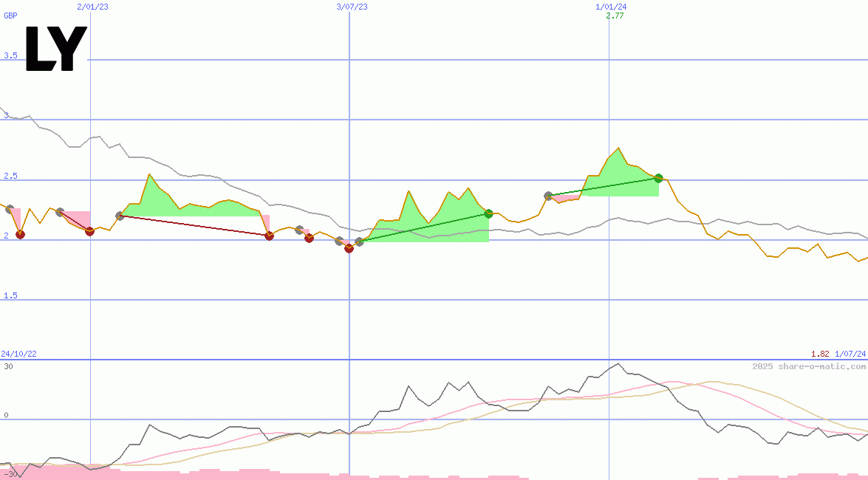Viewport: 868px width, 480px height.
Task: Select the grey marker just right of 3/07/23 line
Action: 359,241
